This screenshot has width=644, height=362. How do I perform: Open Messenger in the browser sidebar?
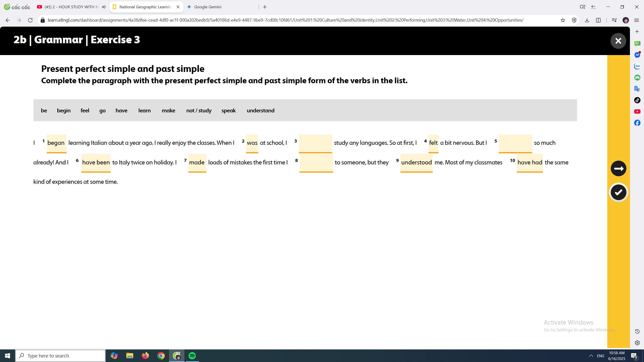pyautogui.click(x=637, y=55)
